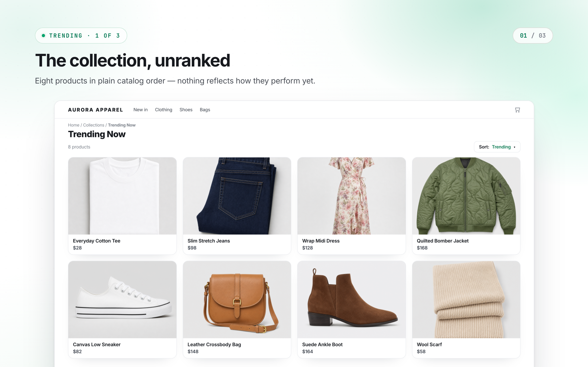The height and width of the screenshot is (367, 588).
Task: Expand the Sort Trending dropdown
Action: 497,147
